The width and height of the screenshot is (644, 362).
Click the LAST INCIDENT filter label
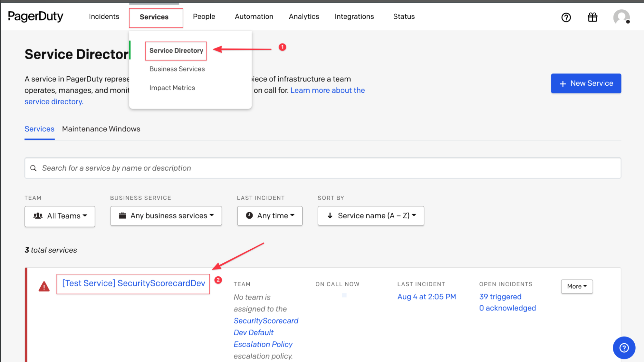(x=261, y=198)
